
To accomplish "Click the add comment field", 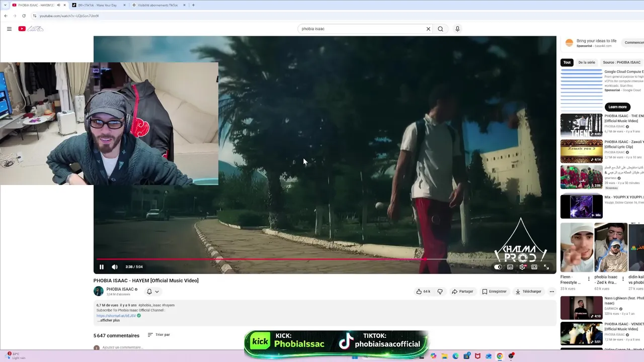I will tap(123, 347).
